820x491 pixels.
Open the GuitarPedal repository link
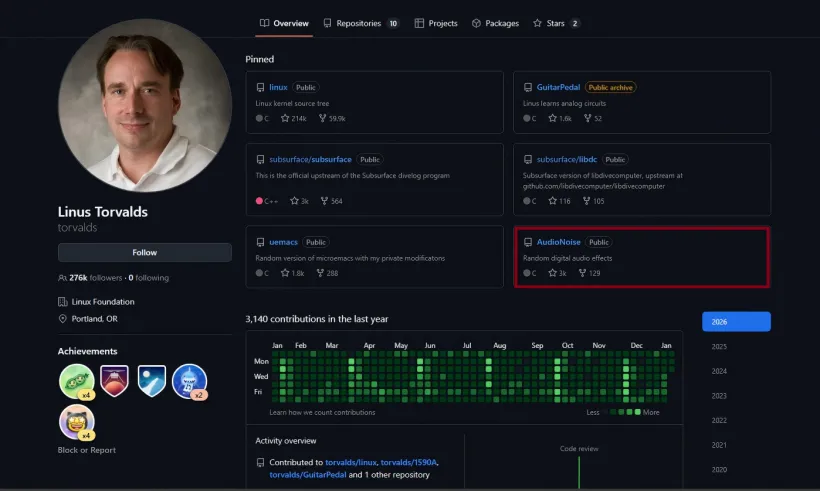[x=558, y=87]
